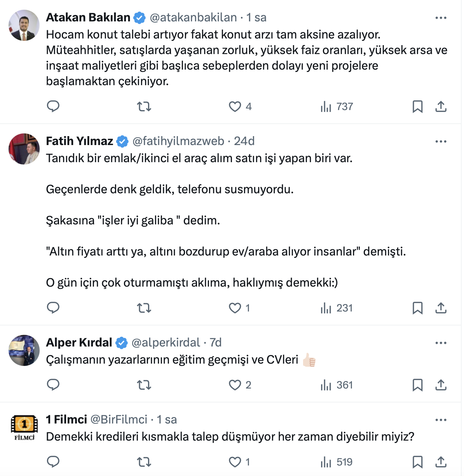464x476 pixels.
Task: Click 1 Filmci's profile avatar
Action: [24, 427]
